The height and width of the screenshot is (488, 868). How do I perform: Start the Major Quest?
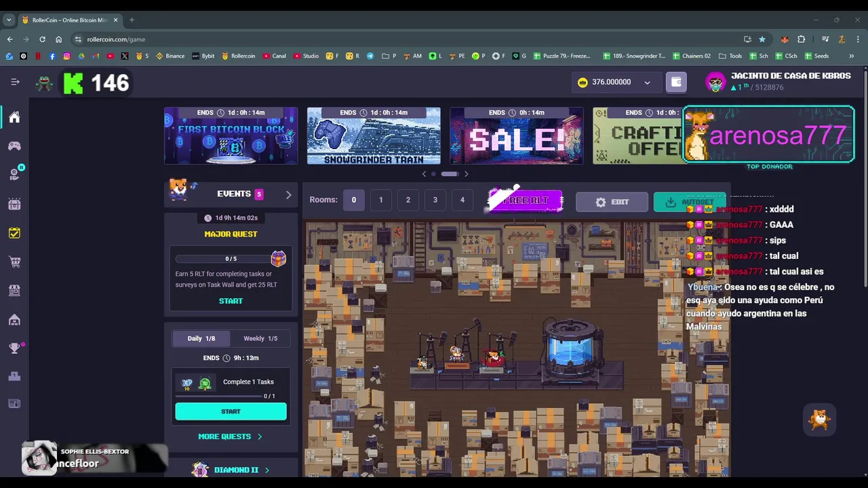tap(231, 301)
